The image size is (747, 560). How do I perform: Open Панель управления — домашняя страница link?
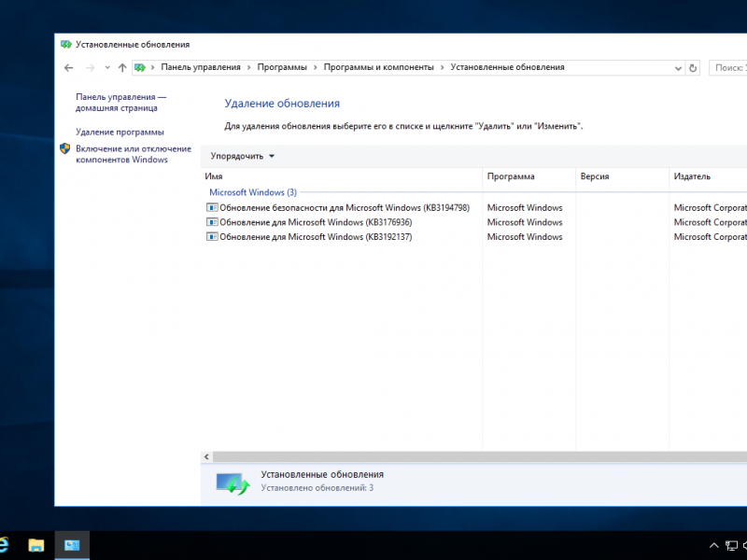[121, 103]
